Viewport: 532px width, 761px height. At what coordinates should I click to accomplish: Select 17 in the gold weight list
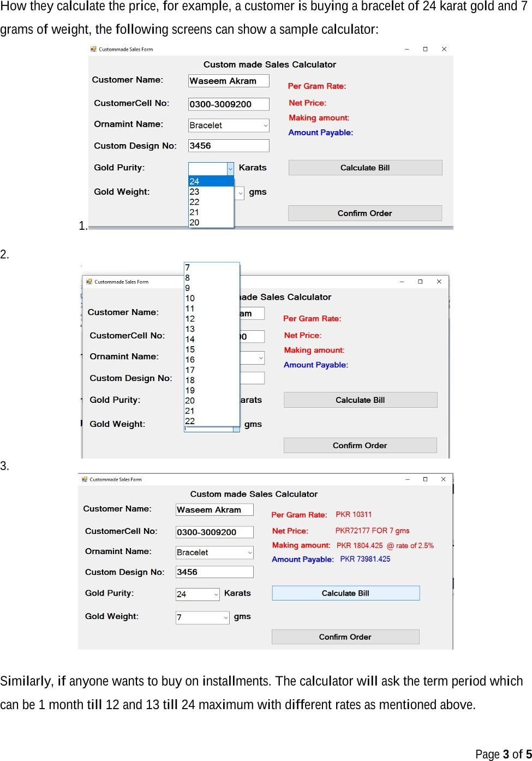(x=212, y=370)
